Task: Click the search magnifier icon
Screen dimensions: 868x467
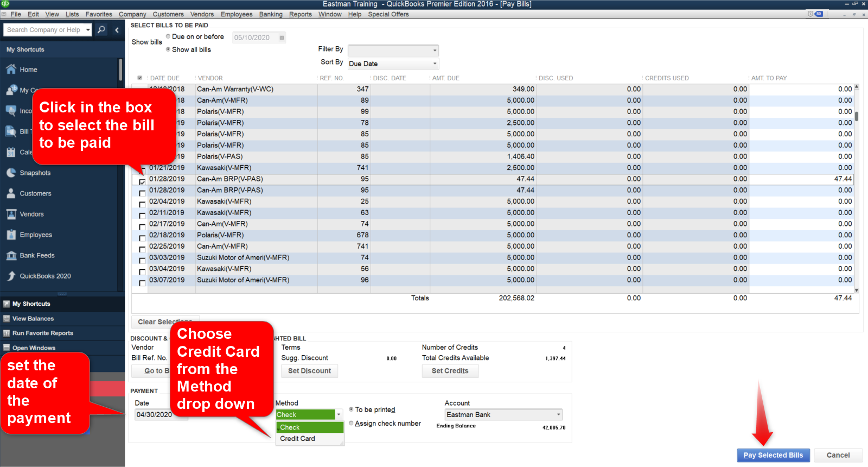Action: 101,30
